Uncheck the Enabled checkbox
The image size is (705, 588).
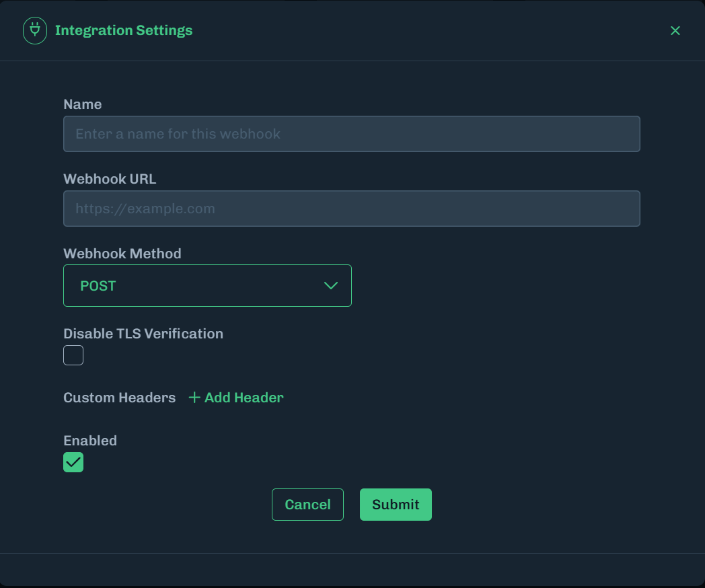coord(73,462)
